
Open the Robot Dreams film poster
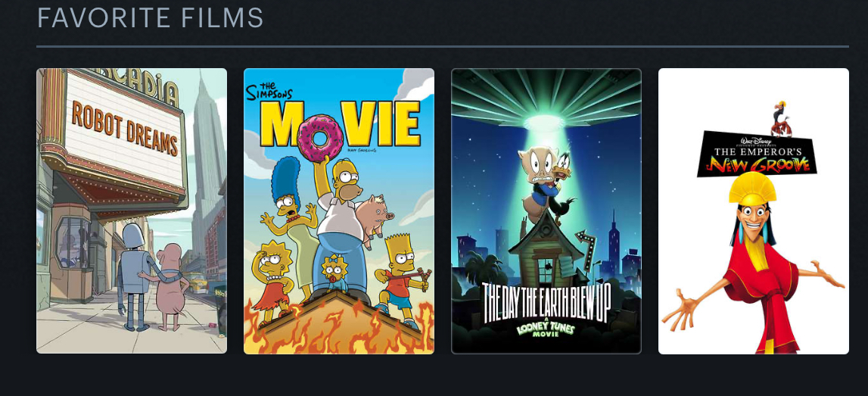pos(132,210)
